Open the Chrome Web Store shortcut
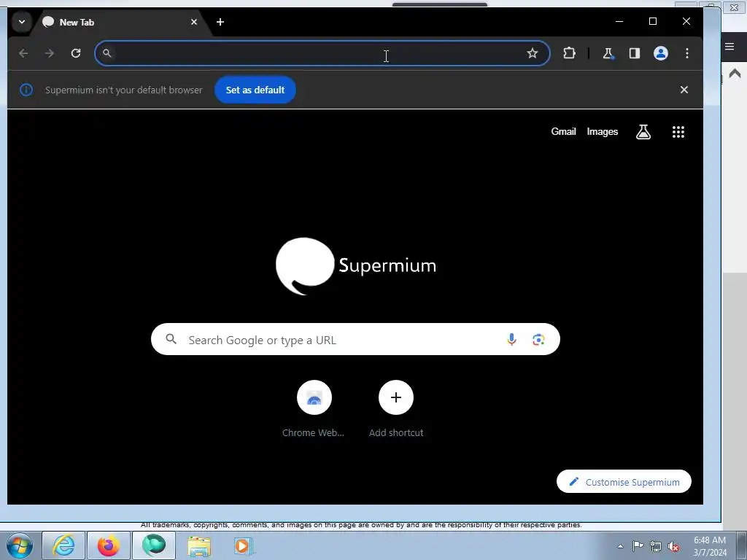The height and width of the screenshot is (560, 747). pos(314,408)
